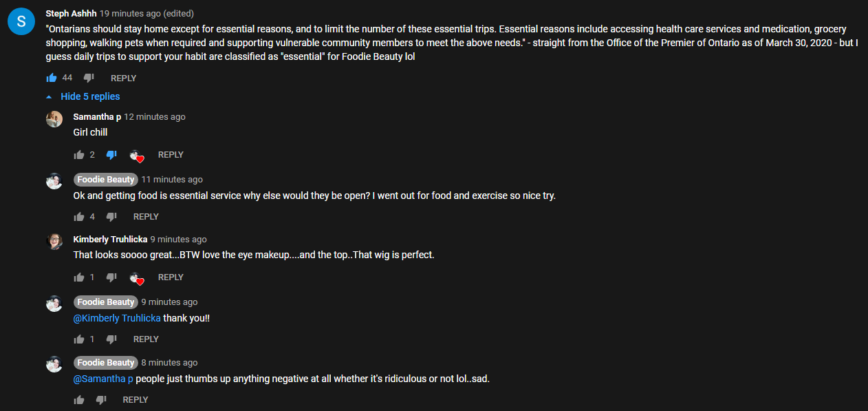Like Foodie Beauty's essential service reply
The width and height of the screenshot is (868, 411).
[79, 217]
